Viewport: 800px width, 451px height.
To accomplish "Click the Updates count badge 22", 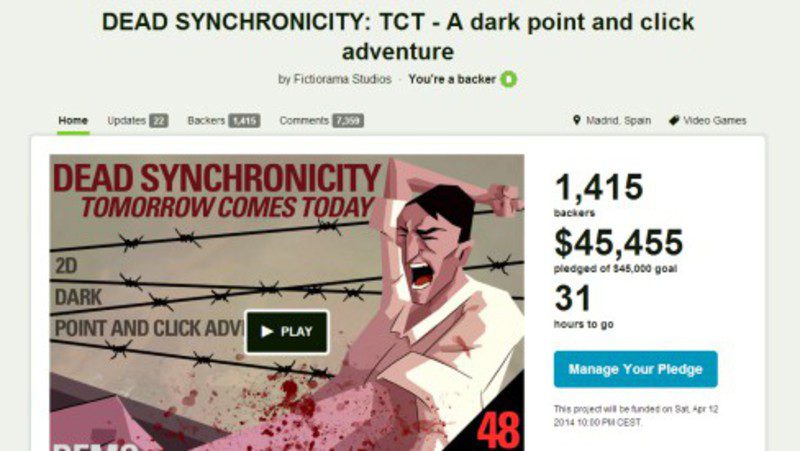I will [x=159, y=121].
